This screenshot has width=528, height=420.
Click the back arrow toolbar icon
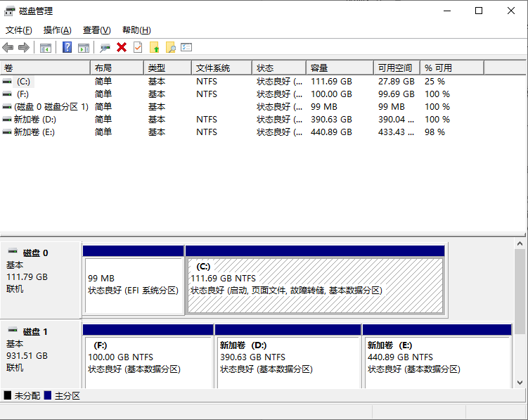(8, 47)
